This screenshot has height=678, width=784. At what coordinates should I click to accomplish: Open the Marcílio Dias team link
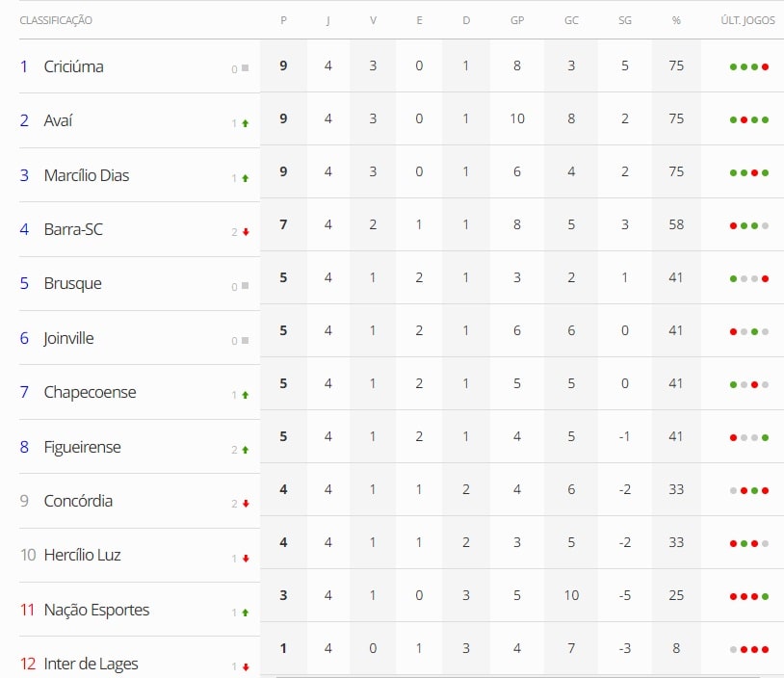pos(86,175)
